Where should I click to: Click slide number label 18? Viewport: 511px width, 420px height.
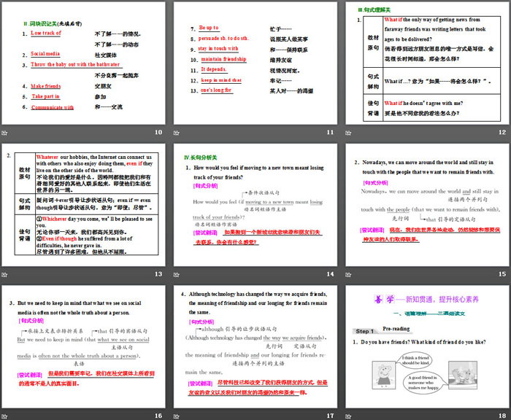coord(502,416)
